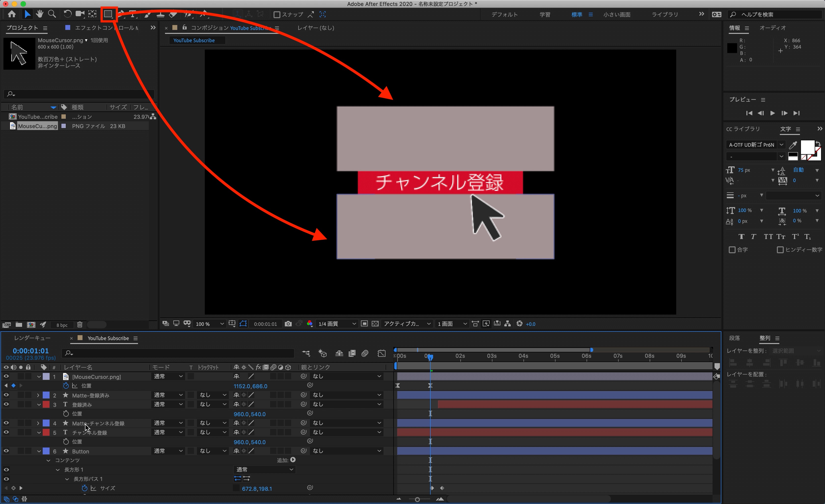Screen dimensions: 825x504
Task: Take snapshot with camera icon
Action: point(288,324)
